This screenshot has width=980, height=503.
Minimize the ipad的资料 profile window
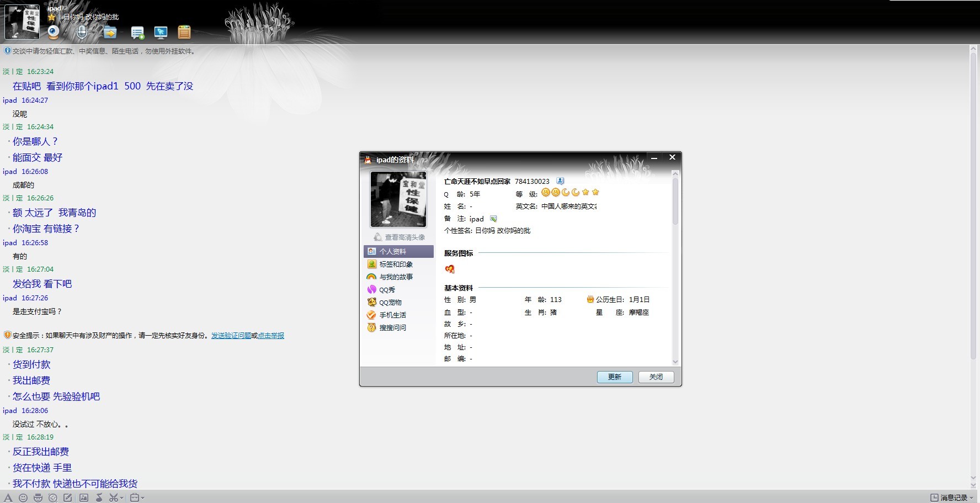click(x=654, y=158)
